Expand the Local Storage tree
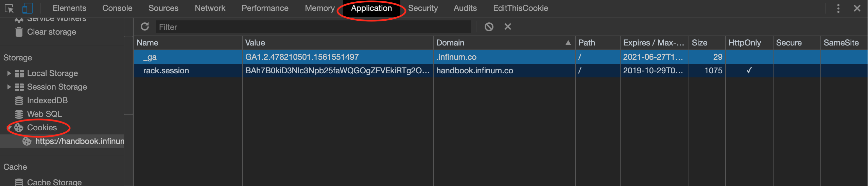Screen dimensions: 868x186 pyautogui.click(x=9, y=73)
